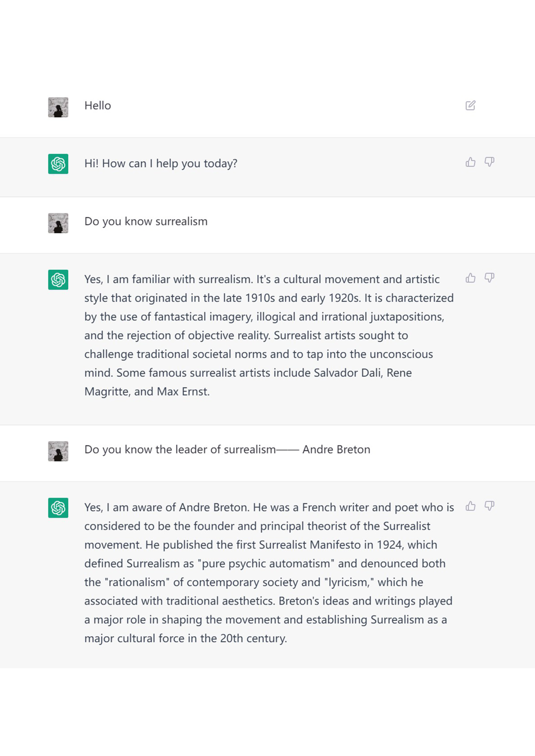
Task: Click the ChatGPT logo beside the Andre Breton answer
Action: [x=58, y=508]
